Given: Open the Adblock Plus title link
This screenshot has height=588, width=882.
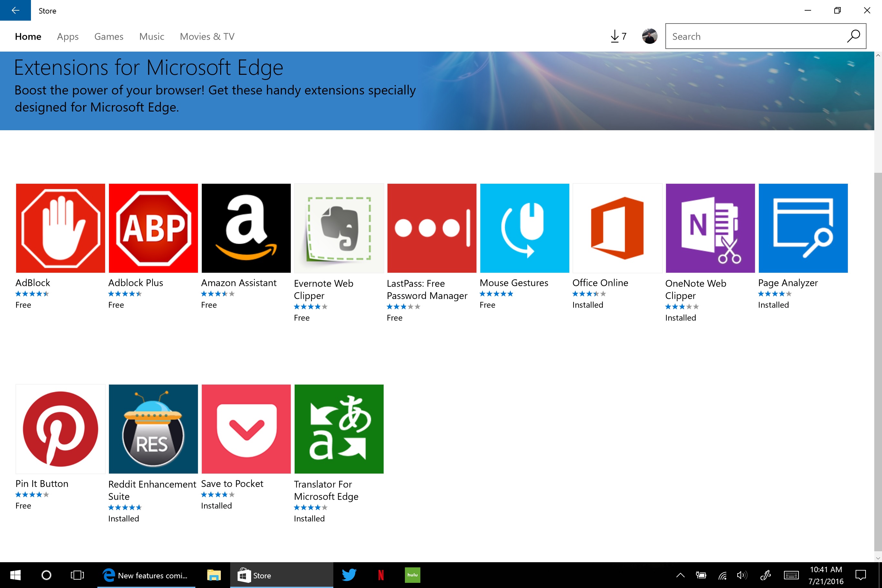Looking at the screenshot, I should tap(136, 283).
